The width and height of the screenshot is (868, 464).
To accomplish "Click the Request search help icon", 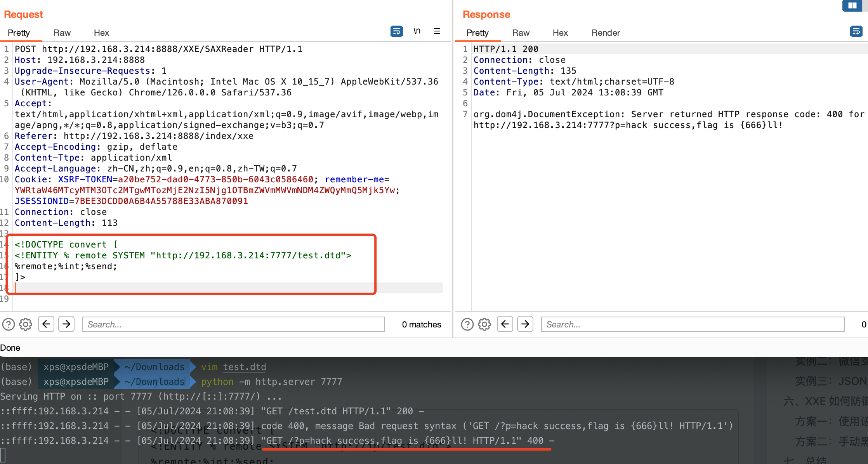I will point(9,324).
